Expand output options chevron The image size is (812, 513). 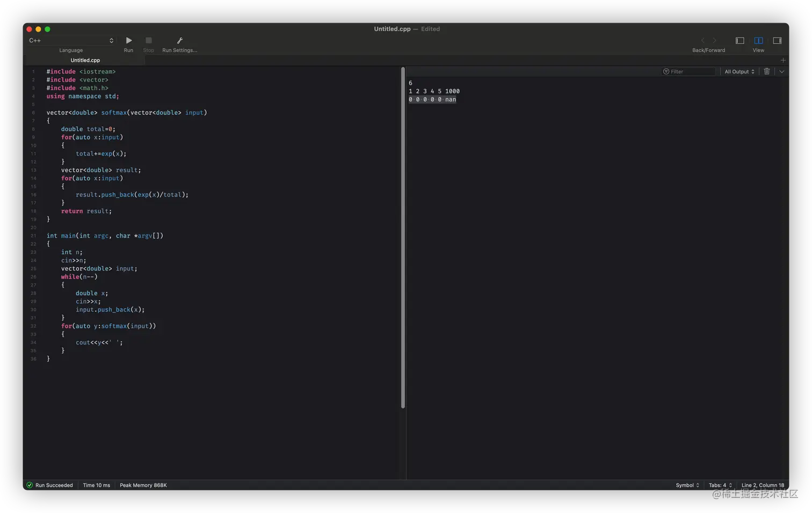[782, 71]
